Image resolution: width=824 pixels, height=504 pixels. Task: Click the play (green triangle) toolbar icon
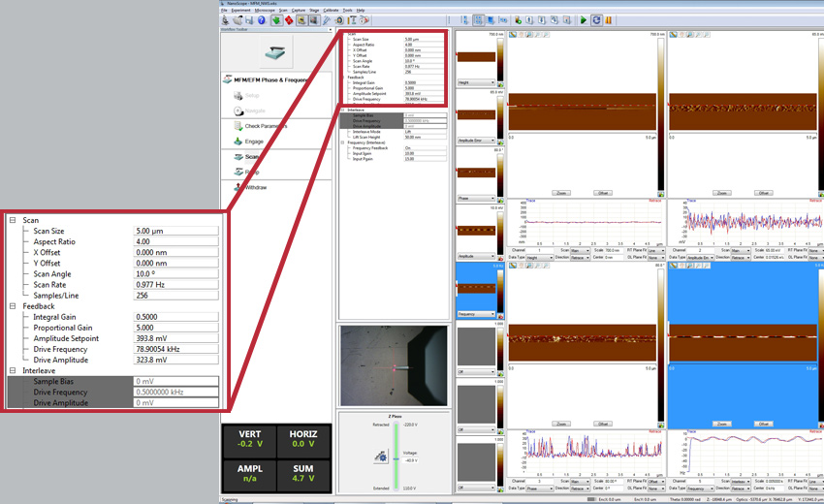[x=584, y=20]
